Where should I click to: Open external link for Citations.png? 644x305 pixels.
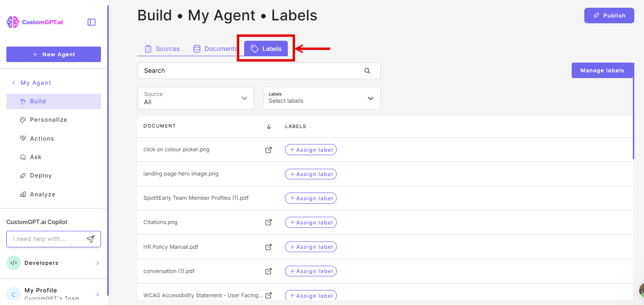click(x=268, y=223)
